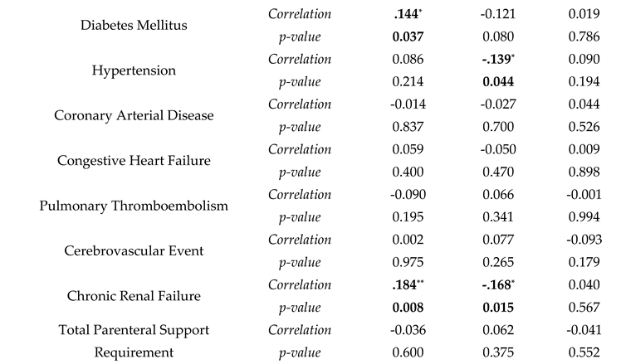626x364 pixels.
Task: Select the Hypertension row label
Action: click(134, 70)
